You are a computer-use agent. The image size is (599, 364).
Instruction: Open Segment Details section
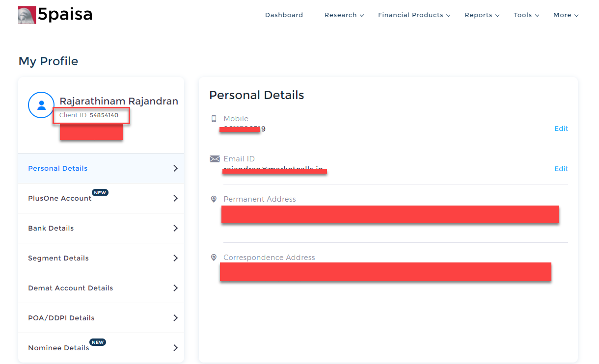coord(101,258)
